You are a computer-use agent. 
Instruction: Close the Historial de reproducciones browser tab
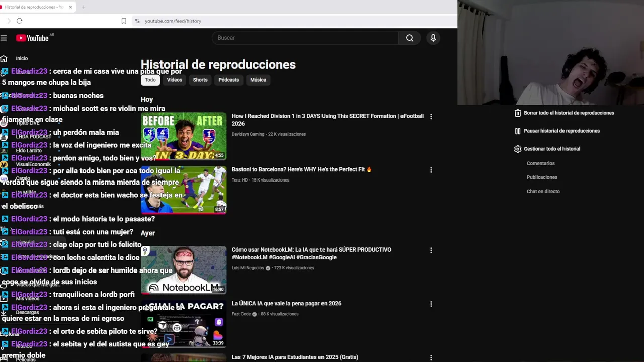click(70, 7)
